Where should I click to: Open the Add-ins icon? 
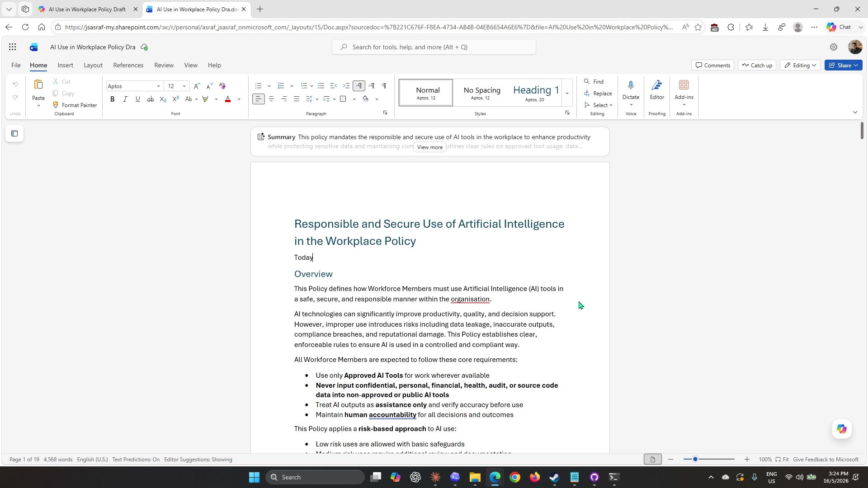coord(684,85)
